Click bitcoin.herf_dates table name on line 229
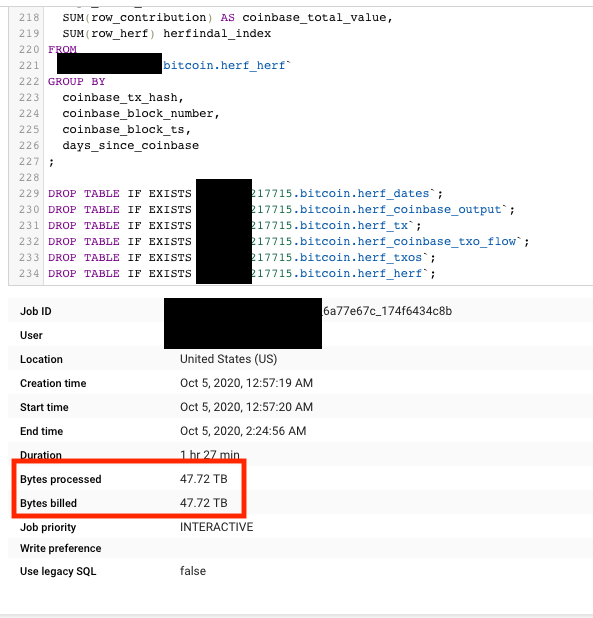Screen dimensions: 593x618 (x=364, y=194)
